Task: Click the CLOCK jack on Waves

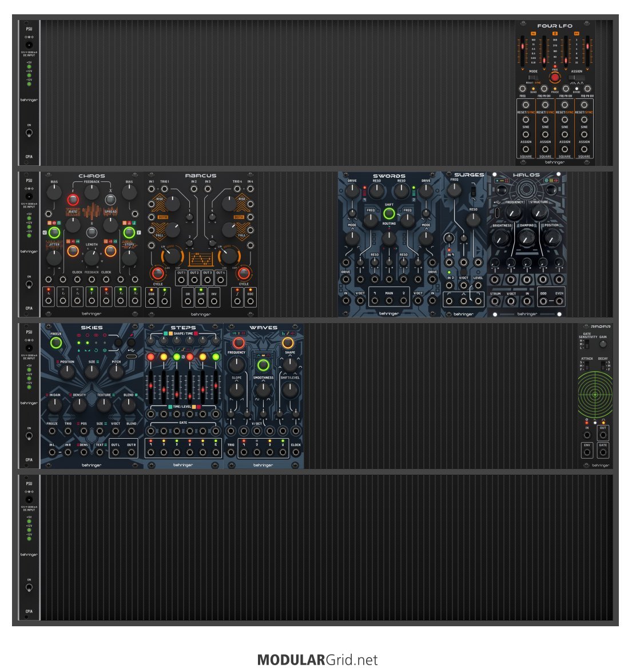Action: click(296, 452)
